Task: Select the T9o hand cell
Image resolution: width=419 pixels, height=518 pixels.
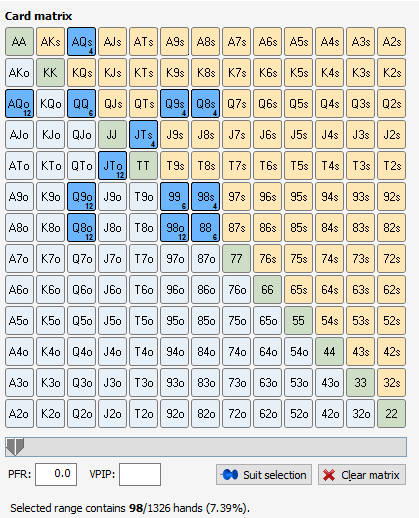Action: tap(143, 197)
